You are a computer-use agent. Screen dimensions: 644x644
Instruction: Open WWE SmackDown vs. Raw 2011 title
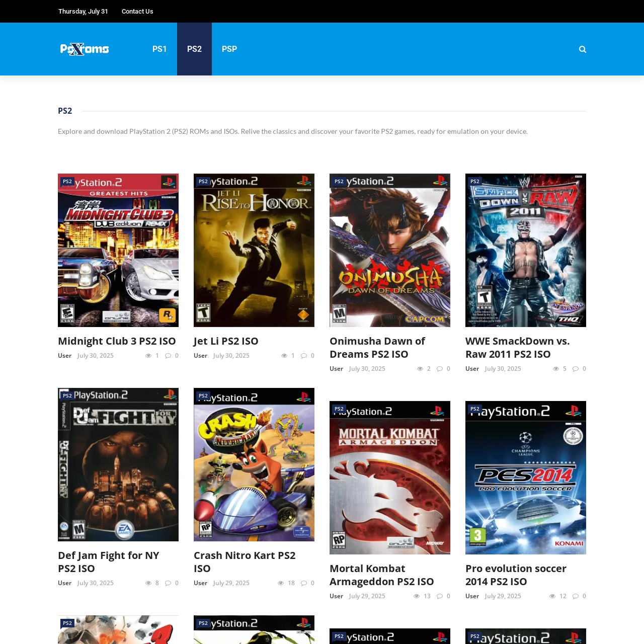[518, 348]
